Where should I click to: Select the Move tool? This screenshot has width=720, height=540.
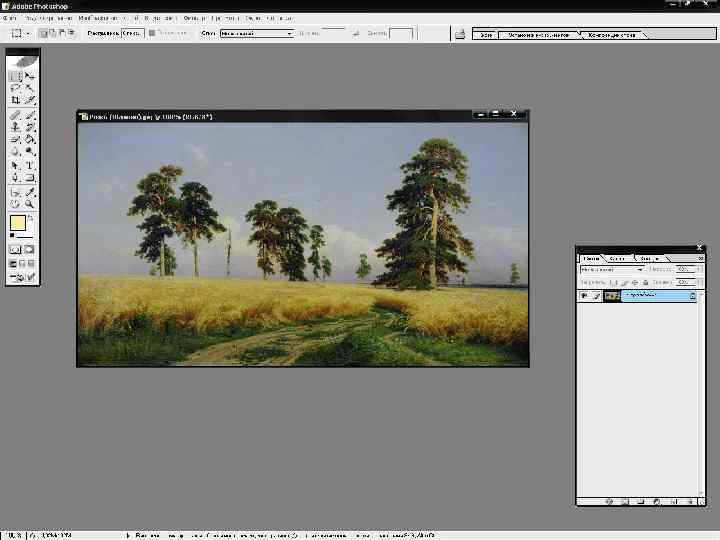pyautogui.click(x=30, y=76)
